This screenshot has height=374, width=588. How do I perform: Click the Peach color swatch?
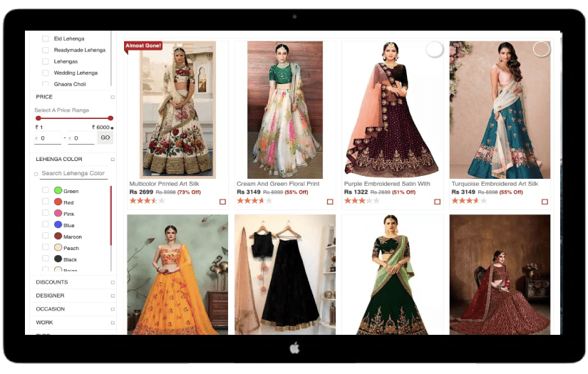(x=58, y=247)
